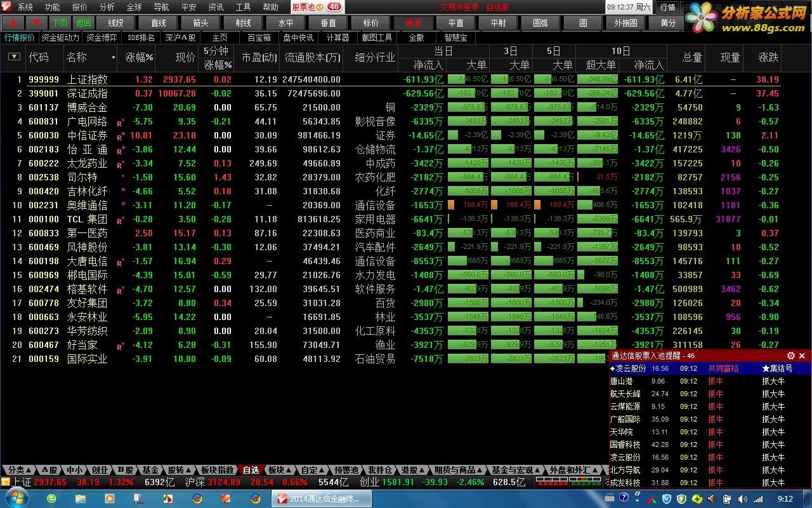Click the 唐山港 alert row

pos(709,381)
